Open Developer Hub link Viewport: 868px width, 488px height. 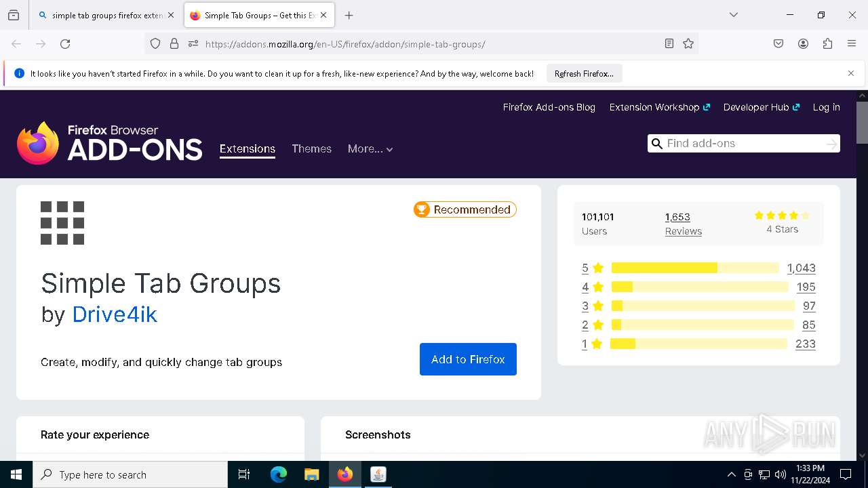click(762, 107)
